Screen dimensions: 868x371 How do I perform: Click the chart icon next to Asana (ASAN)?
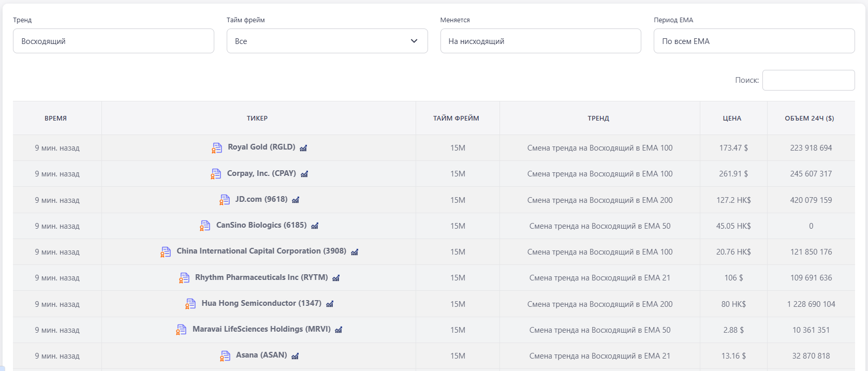[295, 356]
